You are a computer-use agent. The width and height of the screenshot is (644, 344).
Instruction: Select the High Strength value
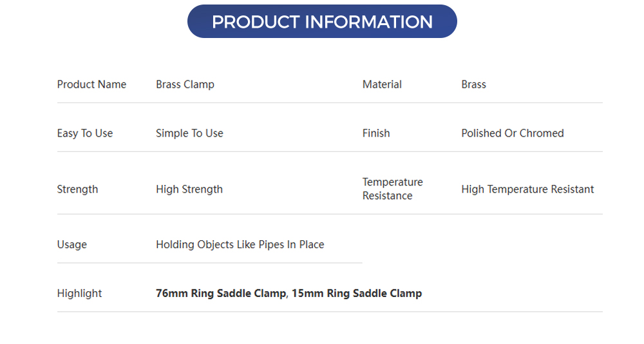tap(189, 189)
